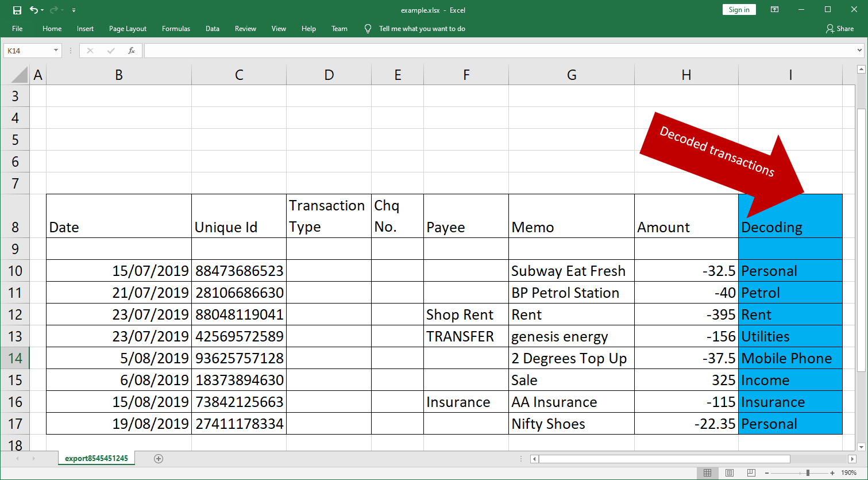Select row header 14
Image resolution: width=868 pixels, height=480 pixels.
(x=16, y=358)
